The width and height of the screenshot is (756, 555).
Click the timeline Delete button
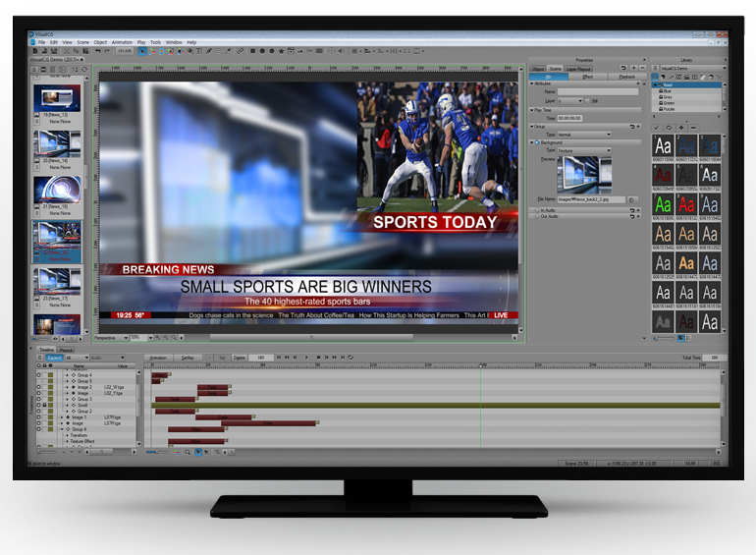240,358
